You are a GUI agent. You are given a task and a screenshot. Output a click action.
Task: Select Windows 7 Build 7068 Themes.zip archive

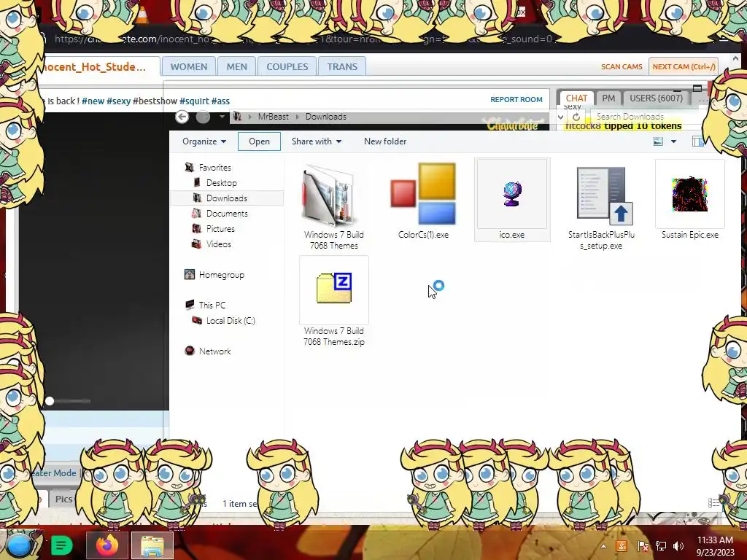point(333,302)
